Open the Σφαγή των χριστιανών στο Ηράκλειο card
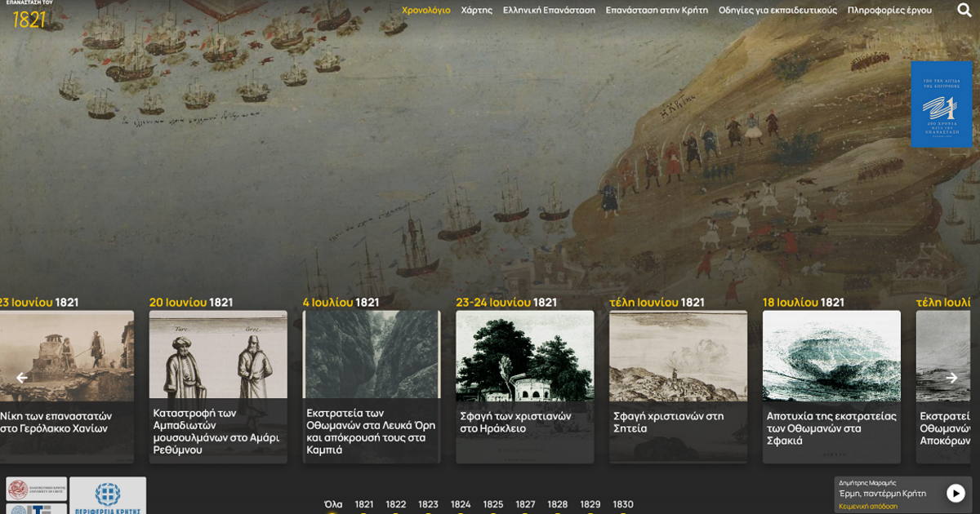This screenshot has width=980, height=514. tap(524, 385)
